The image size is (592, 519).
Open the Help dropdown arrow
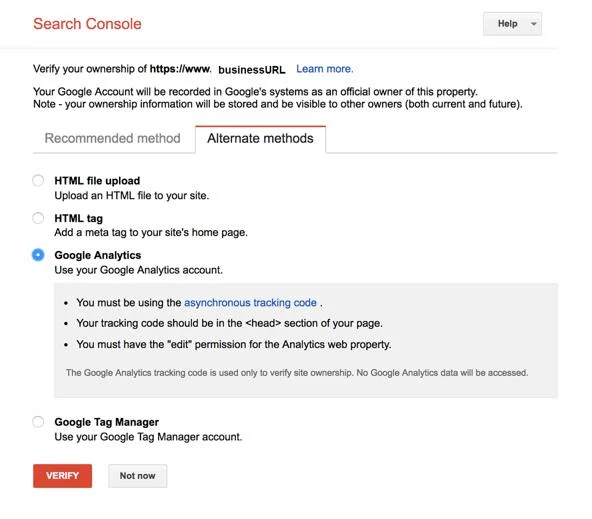[x=533, y=24]
